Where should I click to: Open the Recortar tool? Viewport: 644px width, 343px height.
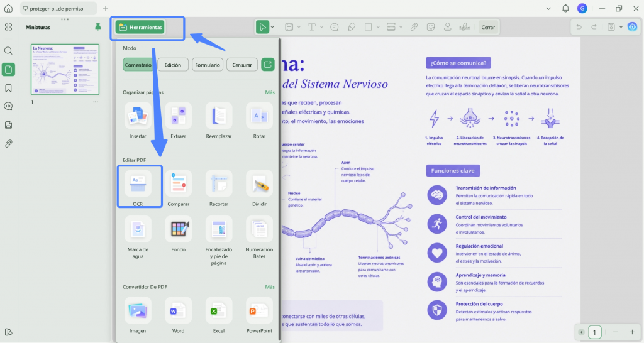coord(218,188)
